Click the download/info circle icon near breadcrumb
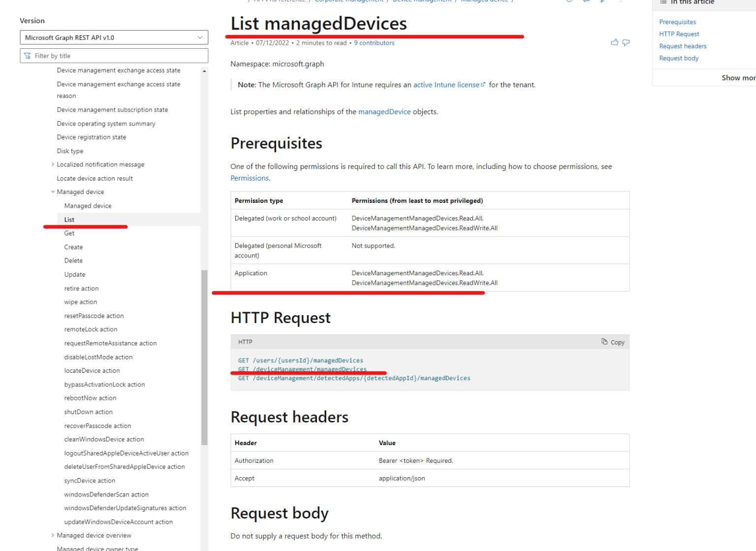Viewport: 756px width, 551px height. [x=569, y=2]
